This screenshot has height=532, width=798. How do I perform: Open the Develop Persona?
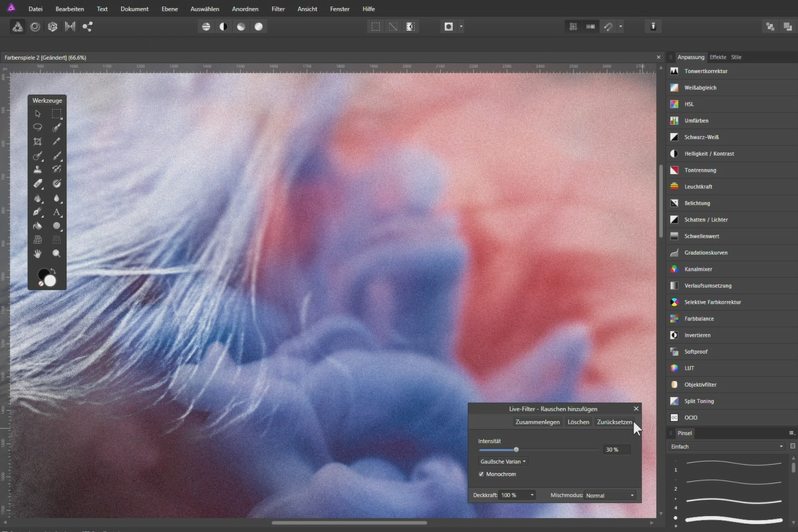tap(53, 27)
